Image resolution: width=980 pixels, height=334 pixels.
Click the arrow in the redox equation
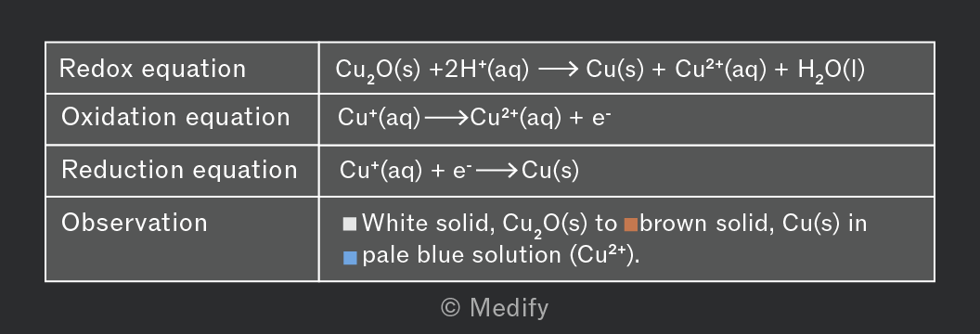pyautogui.click(x=558, y=70)
